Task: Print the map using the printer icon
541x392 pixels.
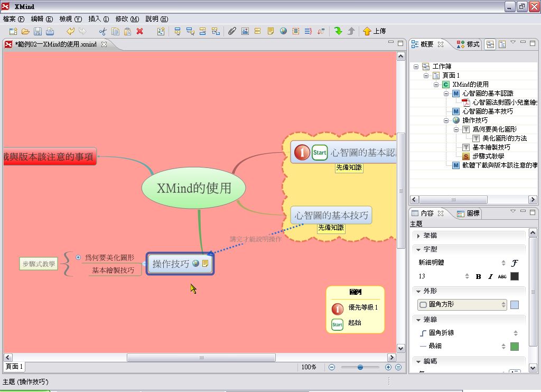Action: [50, 31]
